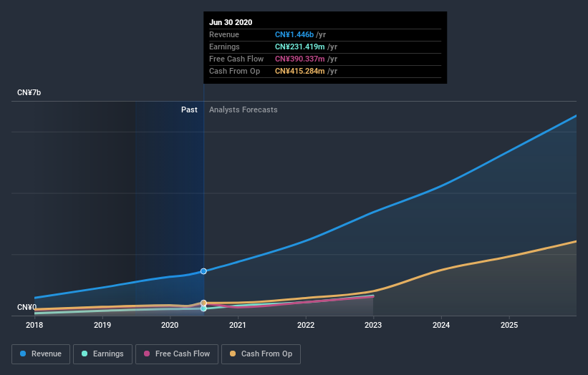Click the 2018 x-axis label
Image resolution: width=588 pixels, height=375 pixels.
34,325
